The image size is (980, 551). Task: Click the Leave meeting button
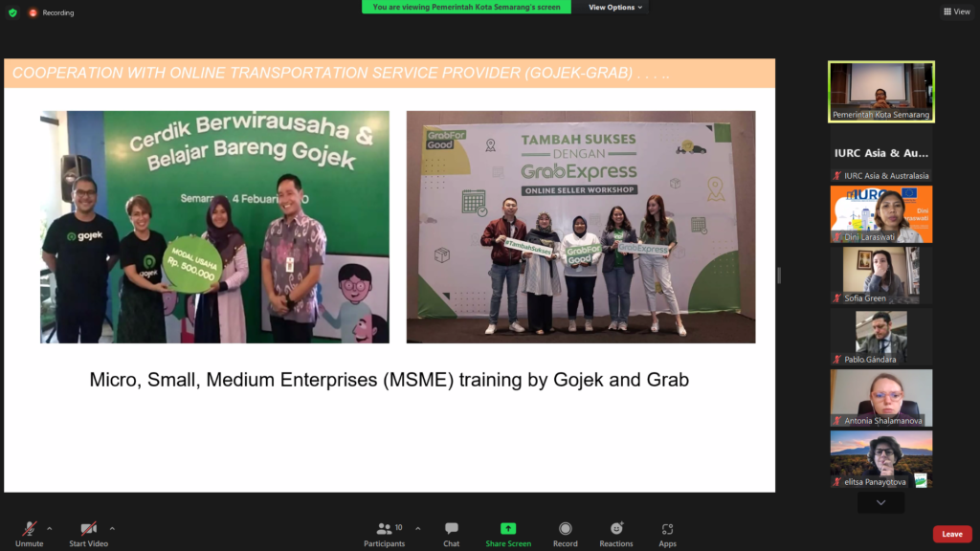pyautogui.click(x=951, y=534)
